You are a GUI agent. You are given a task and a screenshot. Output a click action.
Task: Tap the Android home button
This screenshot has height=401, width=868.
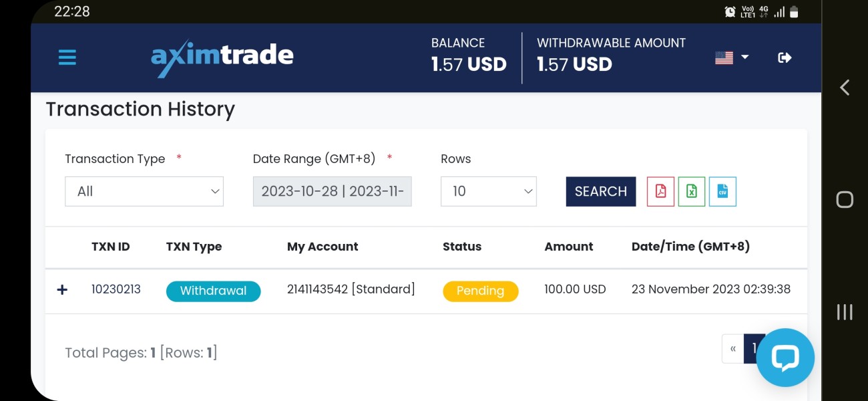click(845, 200)
